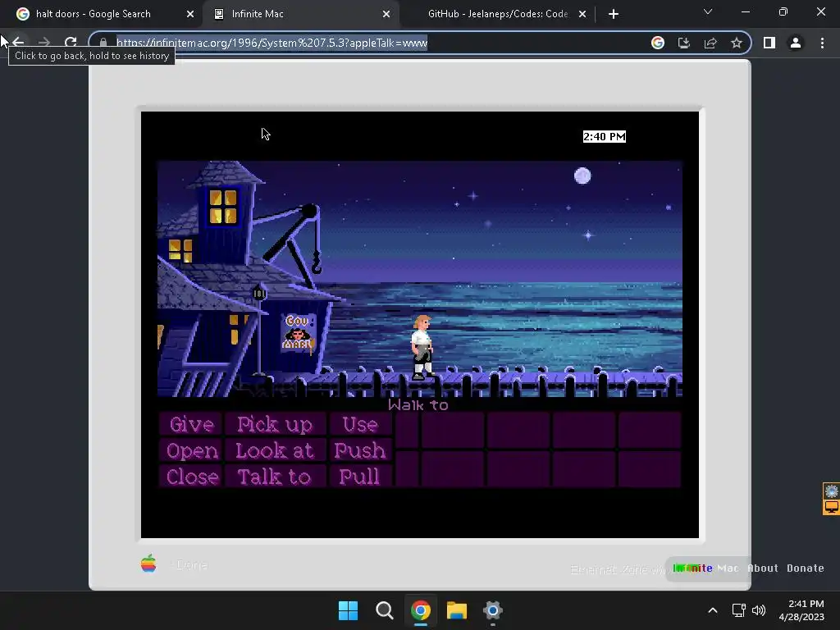The width and height of the screenshot is (840, 630).
Task: Open the tab search dropdown chevron
Action: tap(708, 11)
